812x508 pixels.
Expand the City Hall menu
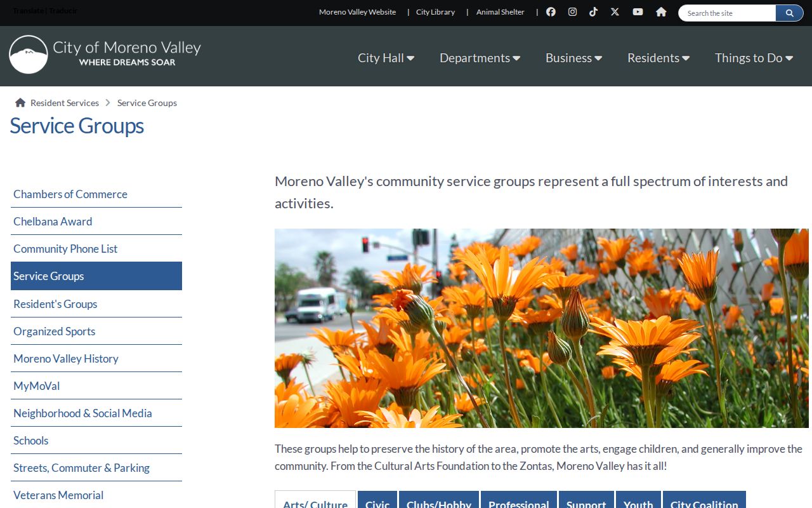point(386,58)
